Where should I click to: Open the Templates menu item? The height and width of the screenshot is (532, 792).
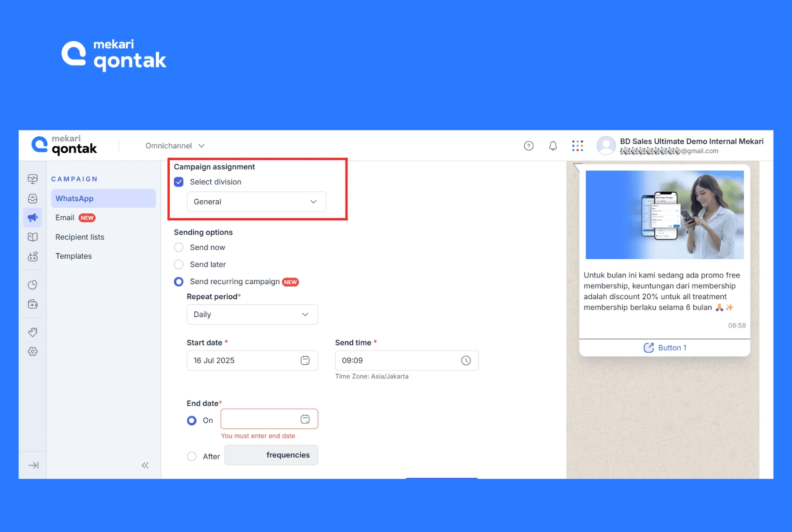(x=74, y=256)
